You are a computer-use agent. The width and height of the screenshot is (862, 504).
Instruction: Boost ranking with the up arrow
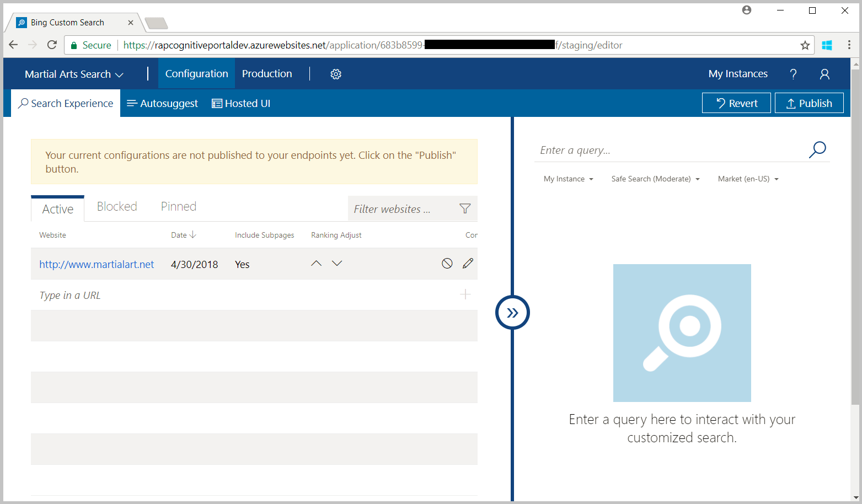[x=316, y=263]
